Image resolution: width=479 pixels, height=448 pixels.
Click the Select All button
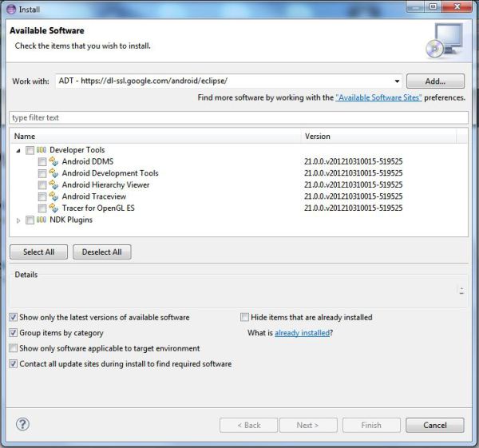coord(39,252)
